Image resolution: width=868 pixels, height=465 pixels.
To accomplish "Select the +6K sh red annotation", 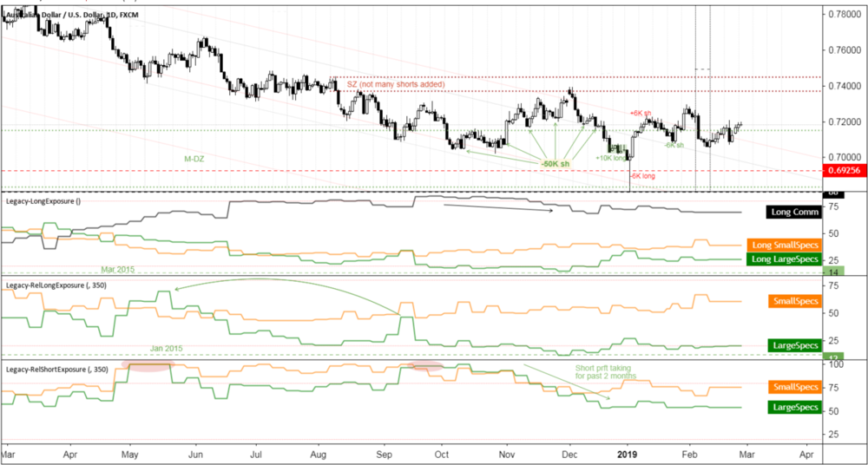I will [x=640, y=114].
